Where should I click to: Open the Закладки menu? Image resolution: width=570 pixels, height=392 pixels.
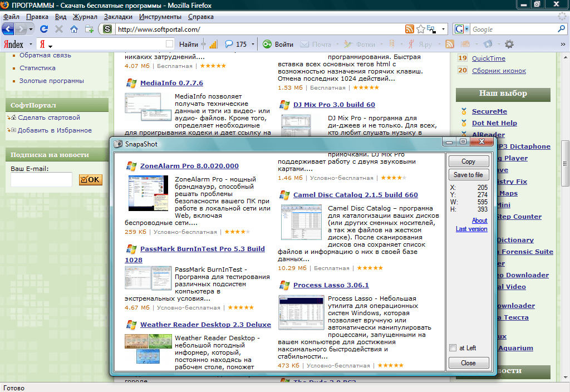tap(118, 17)
